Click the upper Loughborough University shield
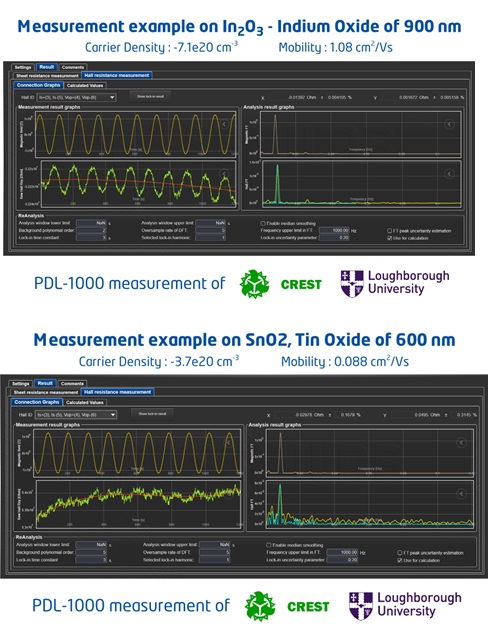489x636 pixels. (352, 284)
